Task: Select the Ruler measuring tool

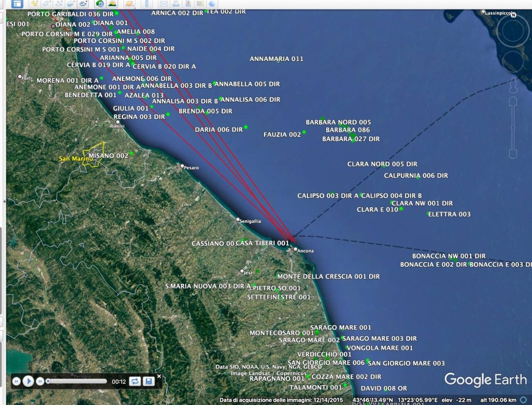Action: [x=146, y=4]
